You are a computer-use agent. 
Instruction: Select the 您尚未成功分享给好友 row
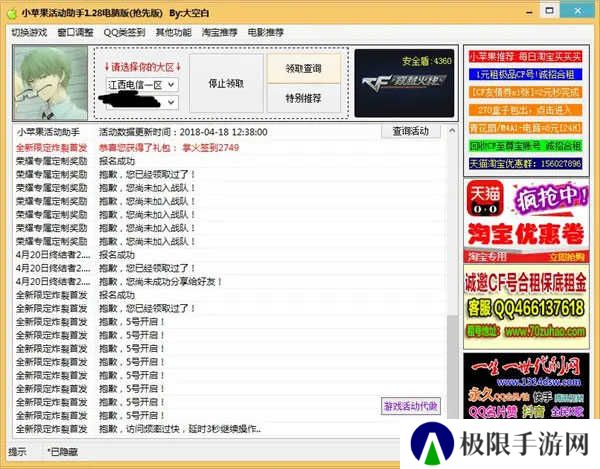pos(230,282)
